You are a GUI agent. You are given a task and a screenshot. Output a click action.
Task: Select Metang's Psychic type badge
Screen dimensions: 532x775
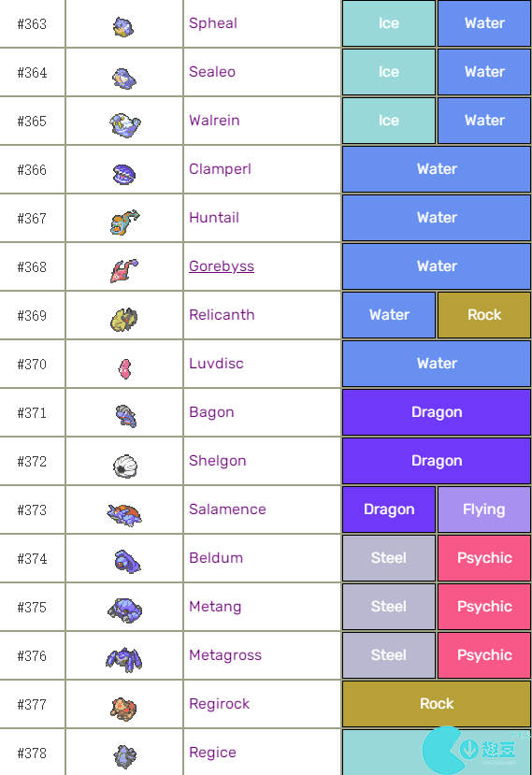click(x=484, y=607)
